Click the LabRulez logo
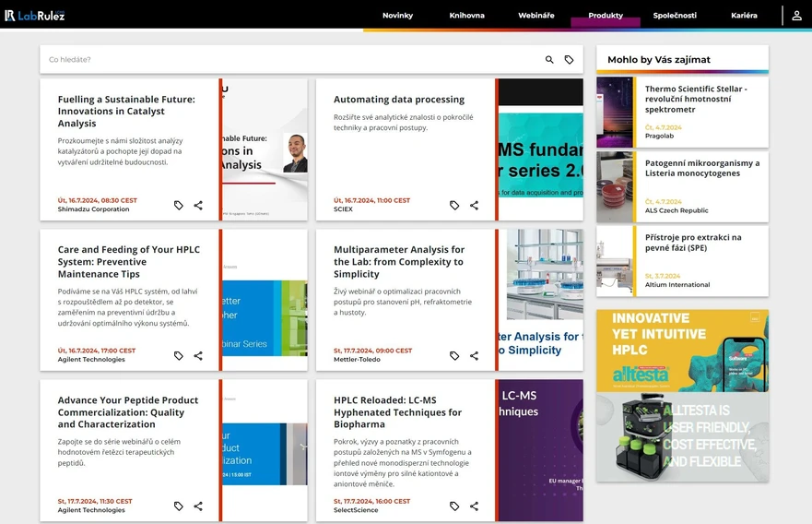The width and height of the screenshot is (812, 524). point(35,16)
